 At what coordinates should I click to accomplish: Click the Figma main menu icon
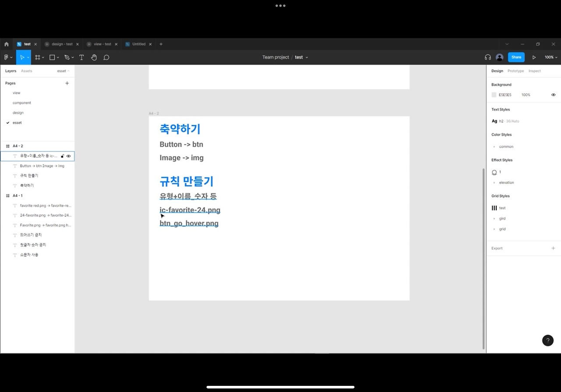(x=6, y=57)
